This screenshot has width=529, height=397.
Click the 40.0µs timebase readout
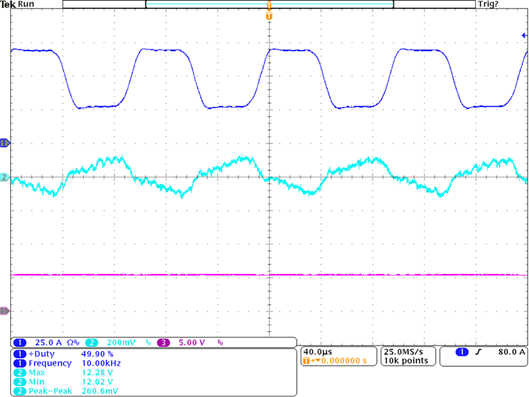pos(318,352)
